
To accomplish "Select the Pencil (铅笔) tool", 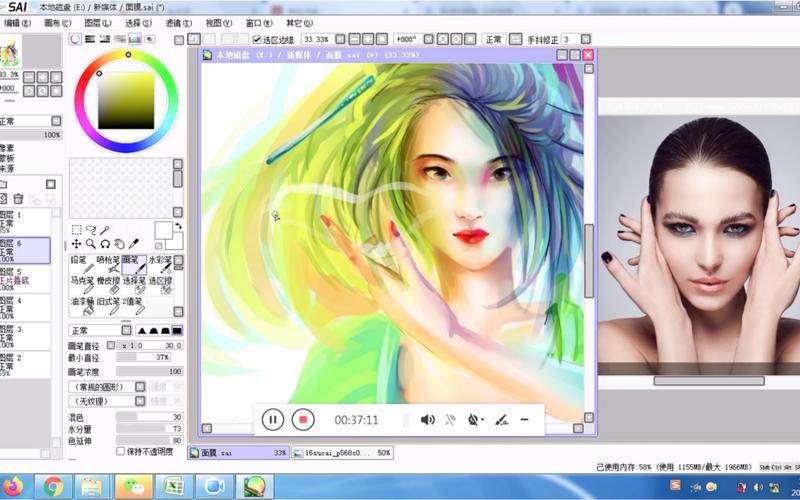I will pos(82,264).
